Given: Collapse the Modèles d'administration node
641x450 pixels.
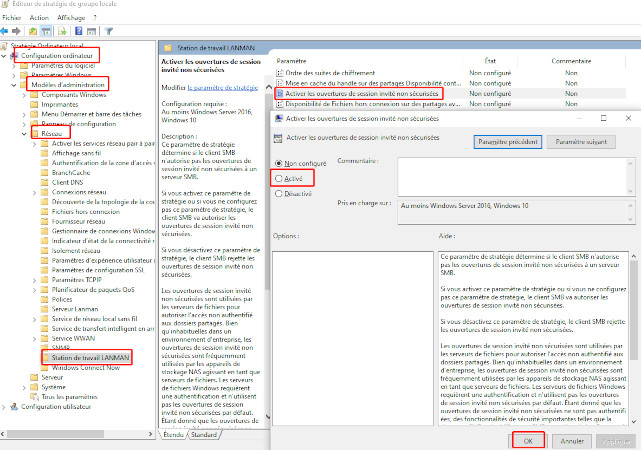Looking at the screenshot, I should (14, 85).
